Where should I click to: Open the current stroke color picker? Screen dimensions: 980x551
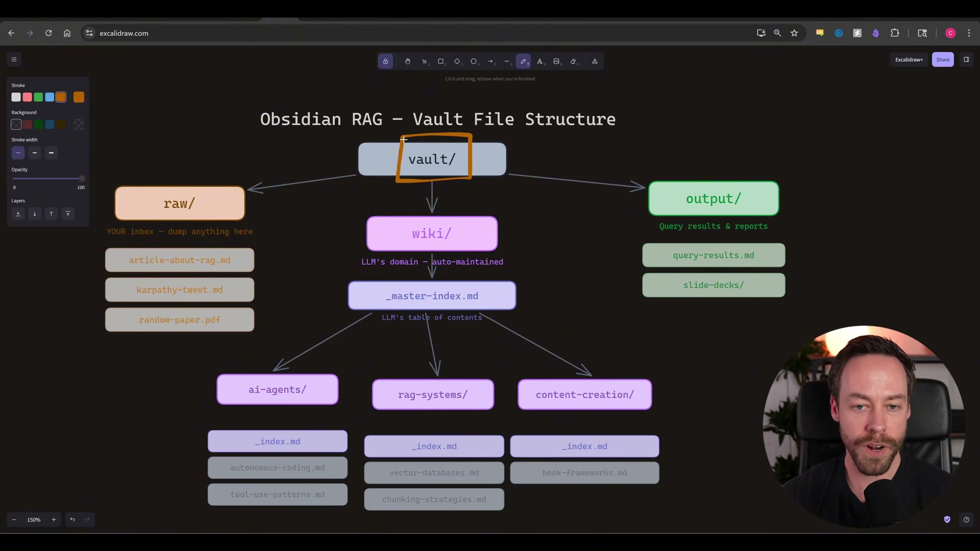click(79, 97)
